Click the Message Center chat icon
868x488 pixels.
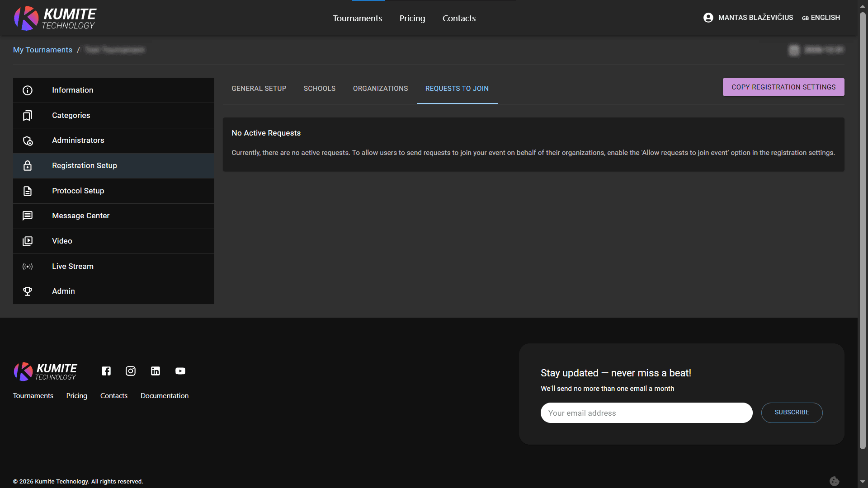[28, 216]
